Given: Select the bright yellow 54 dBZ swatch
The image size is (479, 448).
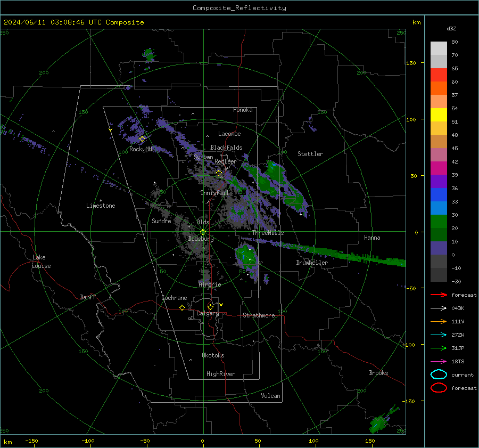Looking at the screenshot, I should coord(439,115).
